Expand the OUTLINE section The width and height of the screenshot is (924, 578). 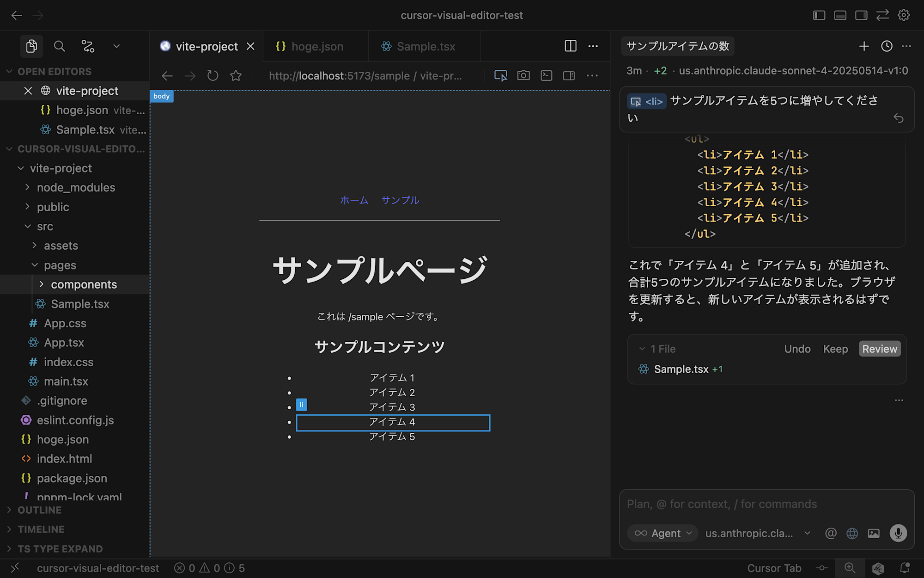[x=39, y=510]
